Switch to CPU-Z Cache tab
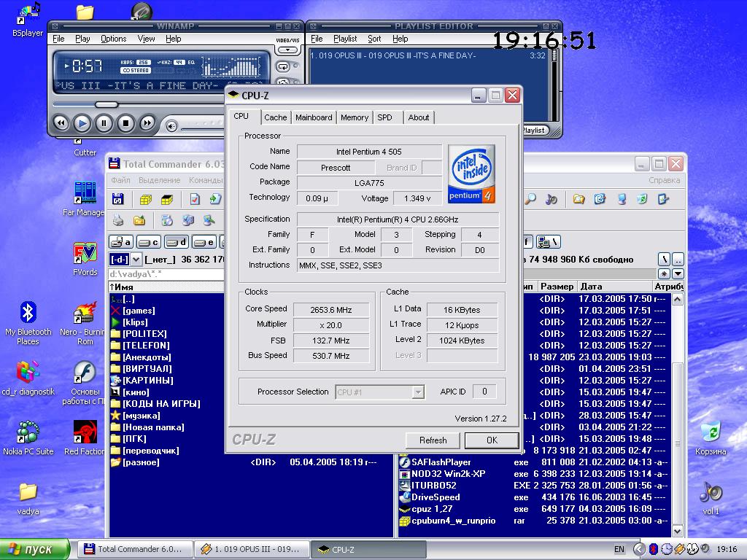 tap(275, 117)
